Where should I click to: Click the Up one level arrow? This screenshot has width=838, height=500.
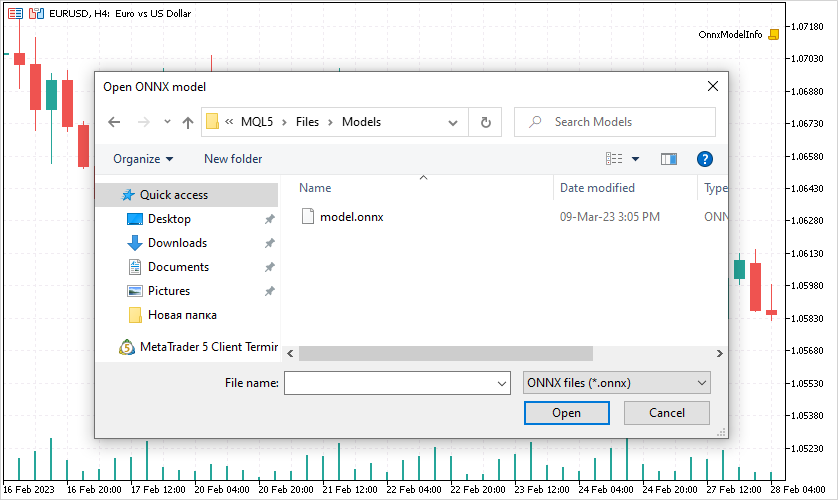click(x=187, y=122)
